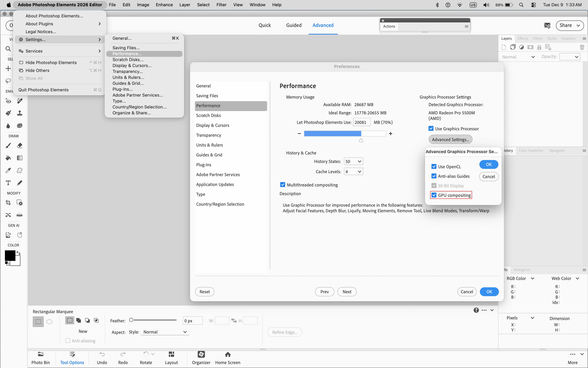588x368 pixels.
Task: Go to Home Screen
Action: point(228,358)
